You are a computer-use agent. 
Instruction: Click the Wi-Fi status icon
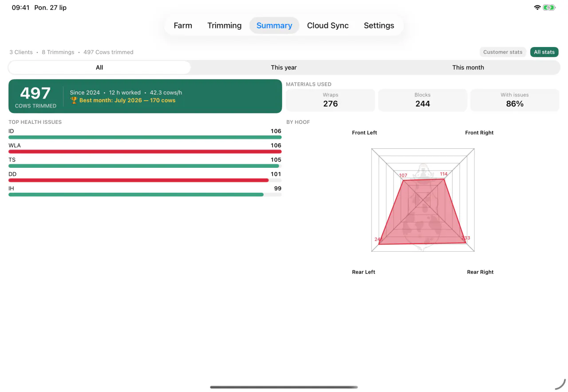pyautogui.click(x=537, y=8)
